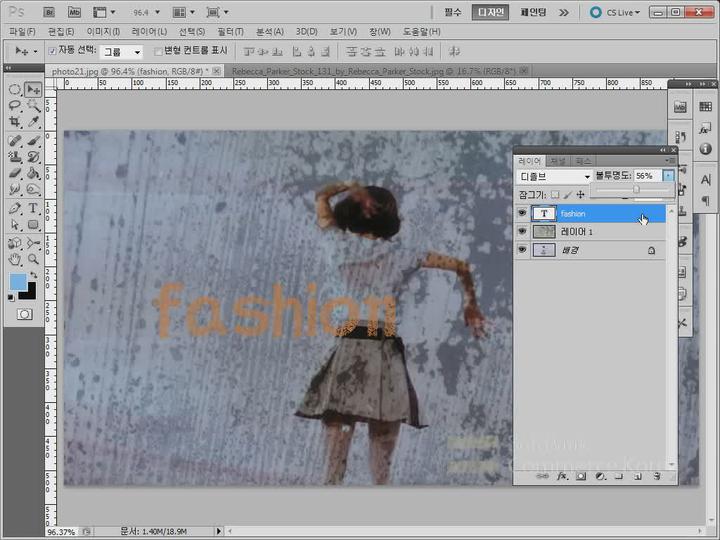Select the Paint Bucket tool
The width and height of the screenshot is (720, 540).
(33, 173)
